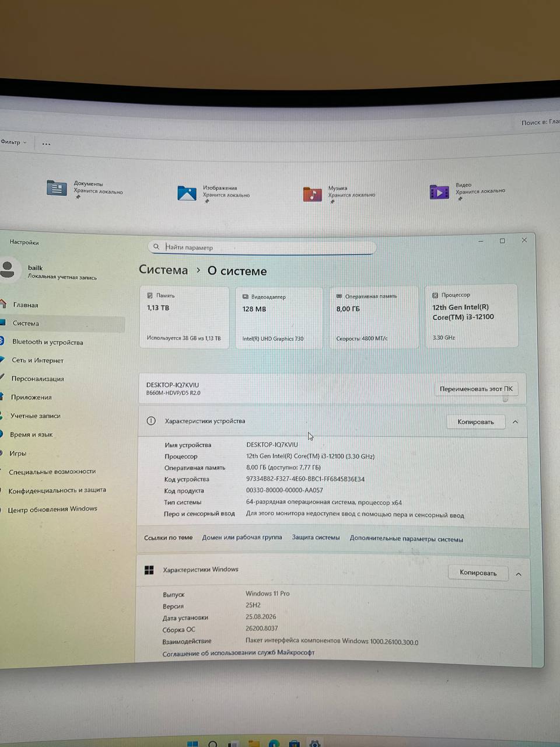Open Игры settings
560x747 pixels.
(17, 453)
